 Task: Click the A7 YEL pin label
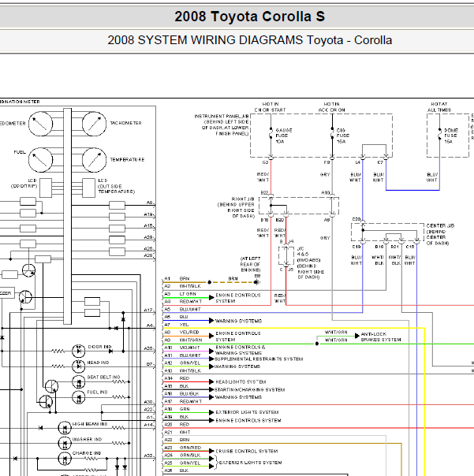click(x=177, y=325)
